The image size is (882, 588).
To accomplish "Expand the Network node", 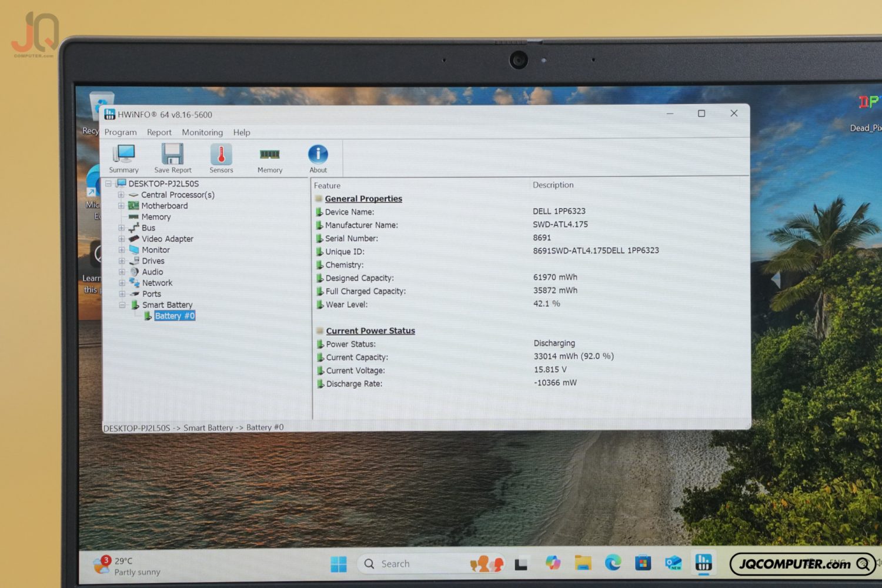I will [121, 283].
